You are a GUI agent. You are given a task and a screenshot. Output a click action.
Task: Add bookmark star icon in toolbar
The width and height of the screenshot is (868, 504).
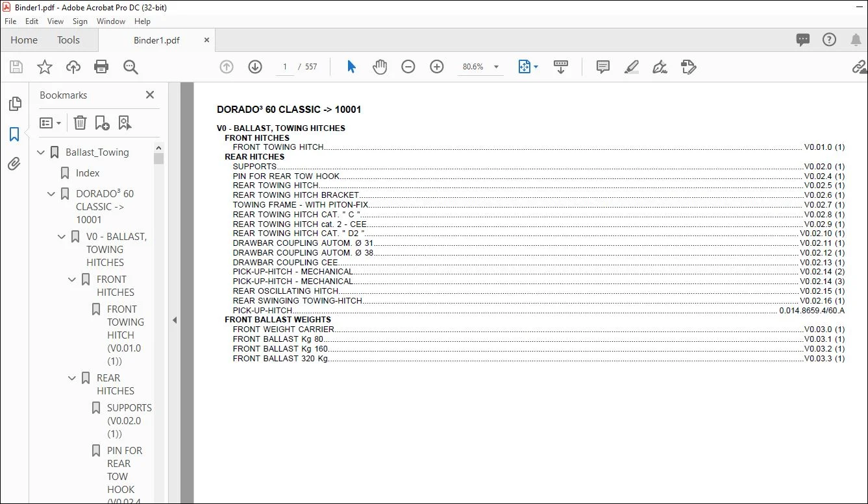(45, 67)
